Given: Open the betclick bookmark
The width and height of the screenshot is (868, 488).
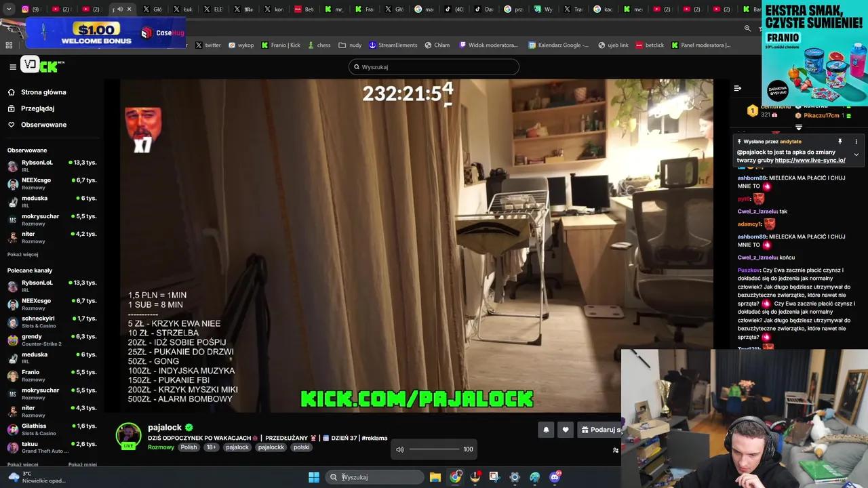Looking at the screenshot, I should 650,45.
